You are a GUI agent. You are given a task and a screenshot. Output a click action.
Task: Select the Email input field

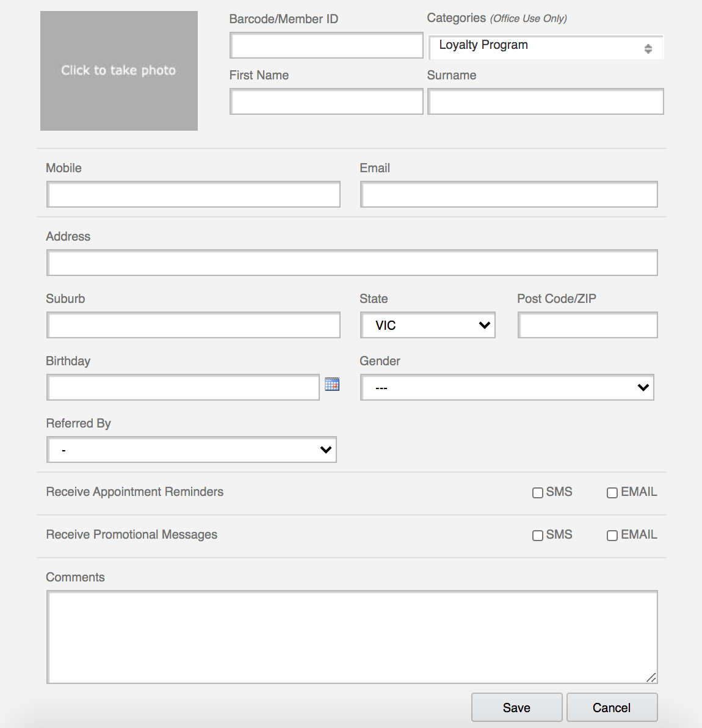(509, 194)
